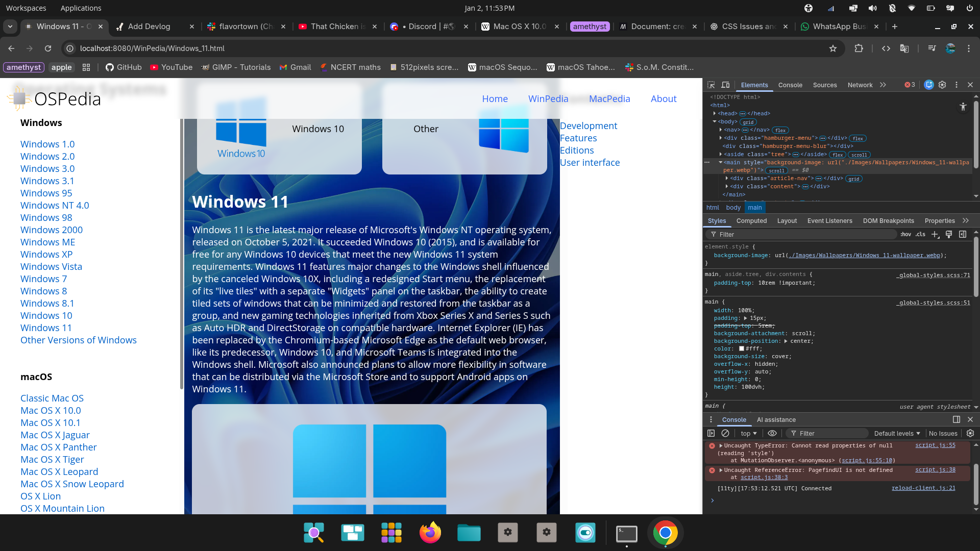Toggle the .cls element classes panel
The image size is (980, 551).
coord(920,234)
